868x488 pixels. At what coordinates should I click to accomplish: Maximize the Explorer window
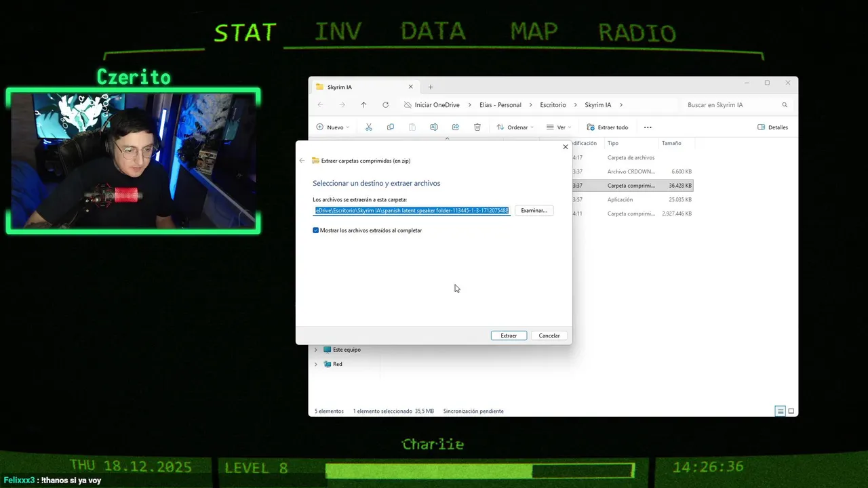(767, 83)
